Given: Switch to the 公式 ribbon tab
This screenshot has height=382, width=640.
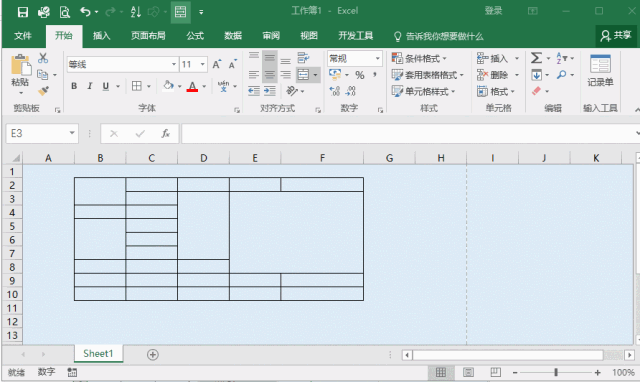Looking at the screenshot, I should pyautogui.click(x=195, y=36).
